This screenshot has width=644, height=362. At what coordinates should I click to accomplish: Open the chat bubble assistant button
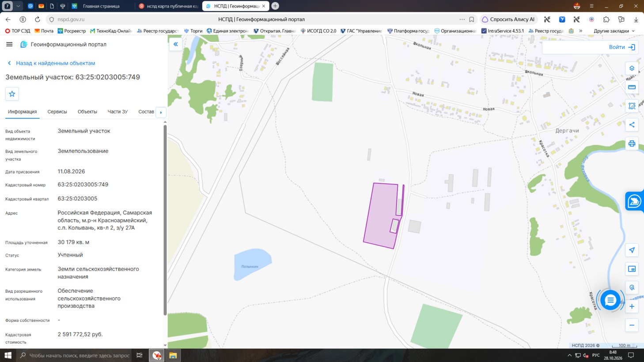coord(610,300)
